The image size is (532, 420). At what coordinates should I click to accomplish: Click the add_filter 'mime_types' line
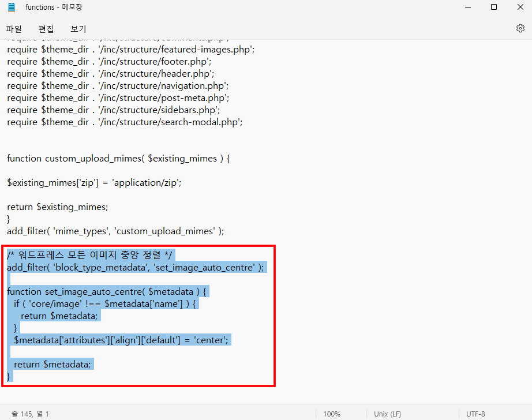pos(115,231)
